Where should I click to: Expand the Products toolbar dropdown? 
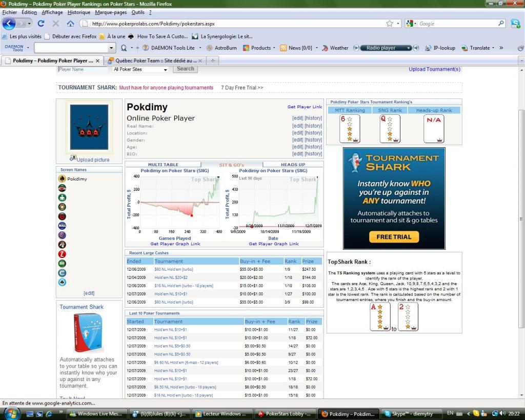[x=274, y=48]
